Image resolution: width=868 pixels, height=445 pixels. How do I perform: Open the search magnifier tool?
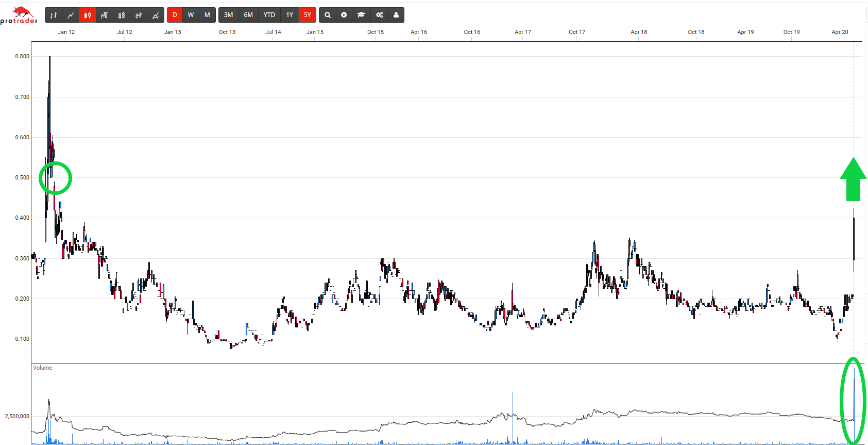[x=328, y=15]
